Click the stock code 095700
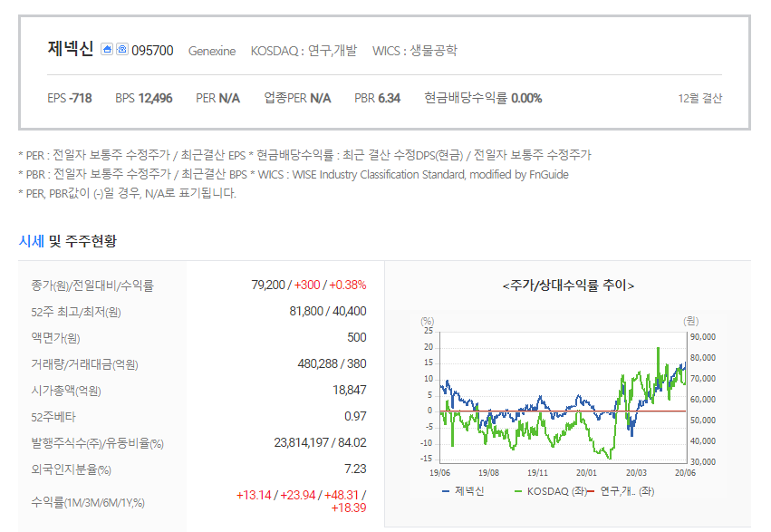 (152, 51)
